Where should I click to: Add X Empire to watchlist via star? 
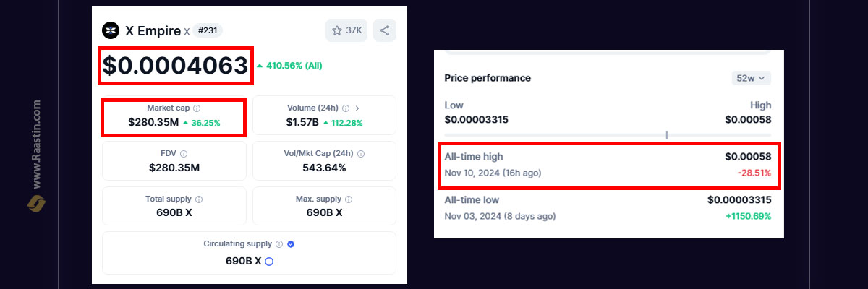[x=346, y=30]
